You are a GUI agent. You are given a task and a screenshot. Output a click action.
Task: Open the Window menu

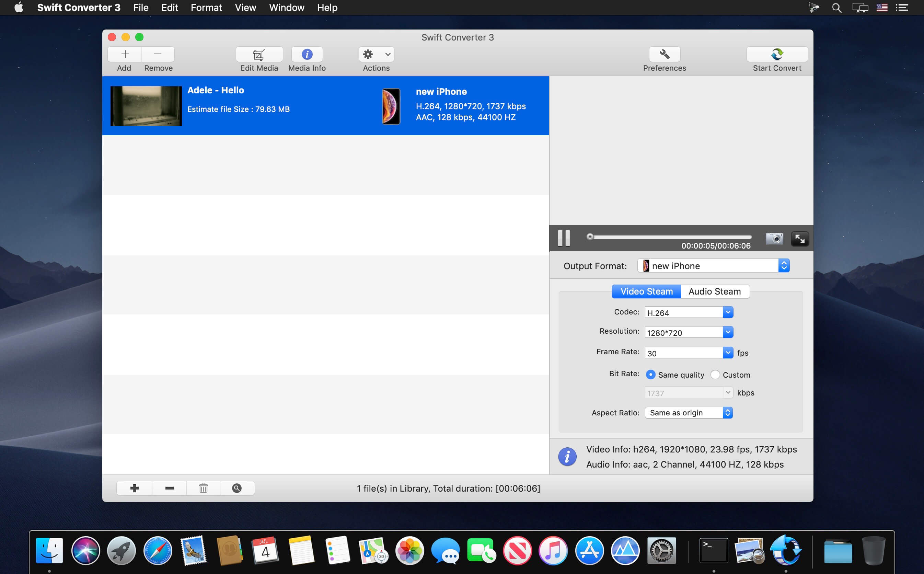[287, 8]
